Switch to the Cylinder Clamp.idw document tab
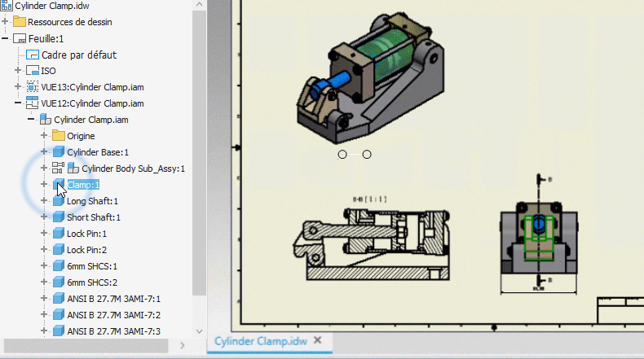Viewport: 644px width, 359px height. (260, 341)
